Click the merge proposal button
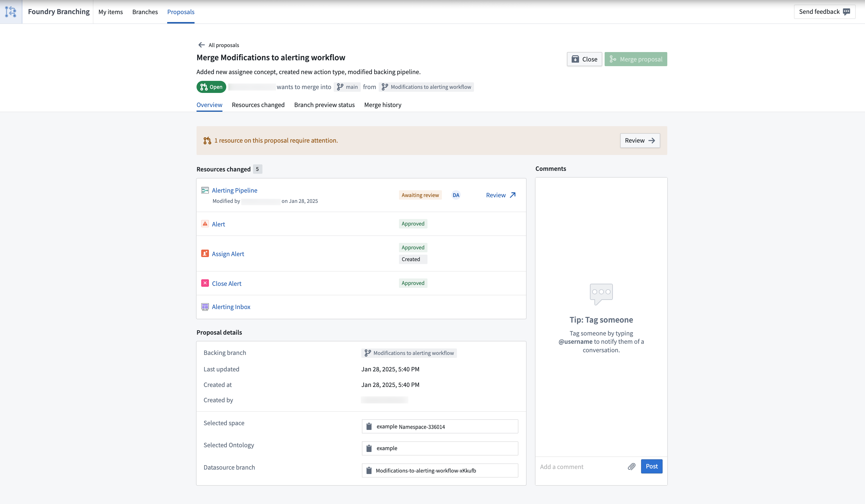The height and width of the screenshot is (504, 865). click(636, 59)
